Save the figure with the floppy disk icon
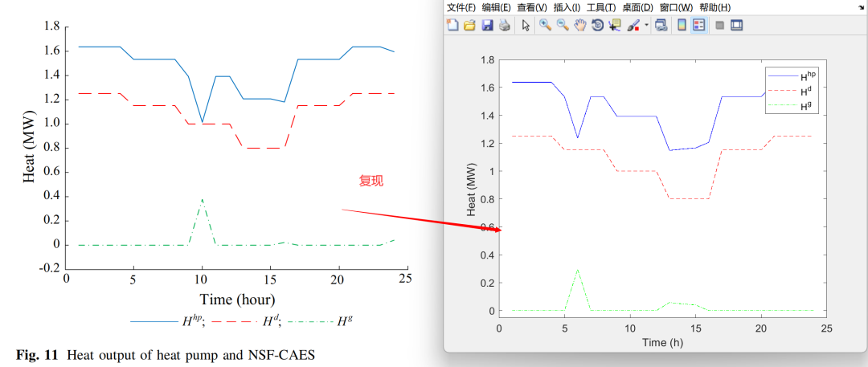 (x=487, y=25)
